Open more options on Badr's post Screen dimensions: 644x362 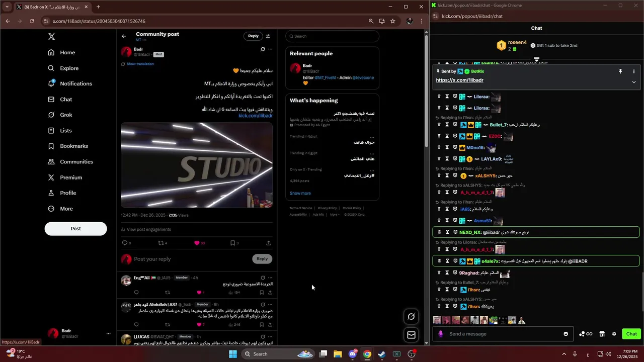(270, 49)
